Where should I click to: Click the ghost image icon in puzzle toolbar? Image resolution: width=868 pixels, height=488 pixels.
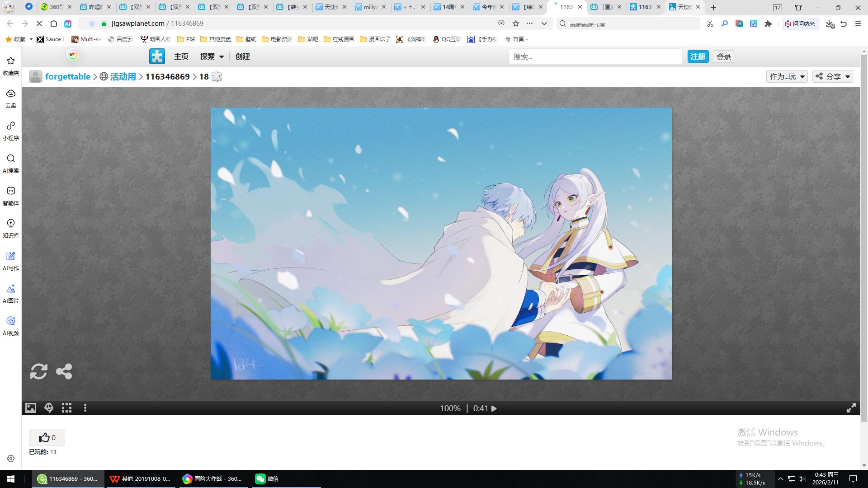pyautogui.click(x=49, y=408)
